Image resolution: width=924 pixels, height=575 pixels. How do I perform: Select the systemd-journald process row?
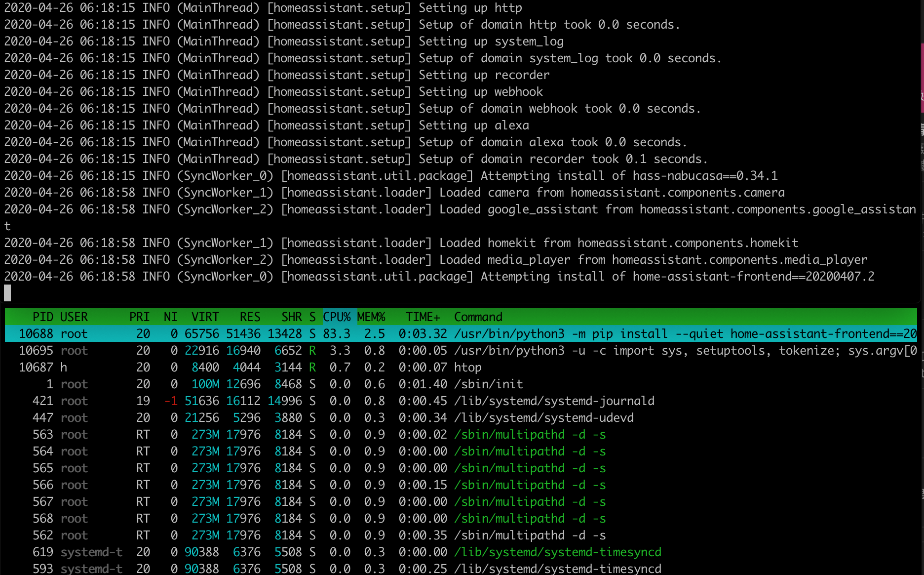pos(461,401)
